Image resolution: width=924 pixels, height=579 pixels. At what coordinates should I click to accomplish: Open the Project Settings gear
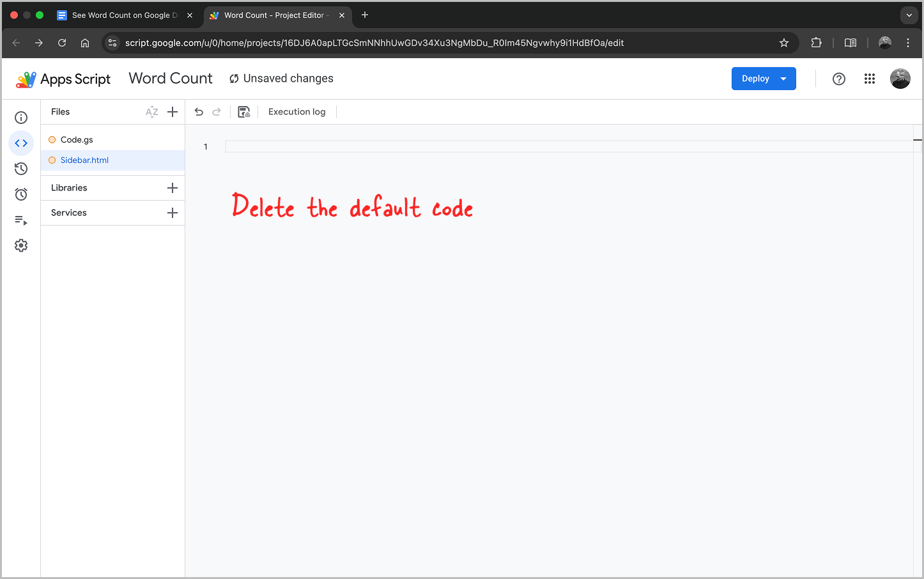(x=21, y=245)
